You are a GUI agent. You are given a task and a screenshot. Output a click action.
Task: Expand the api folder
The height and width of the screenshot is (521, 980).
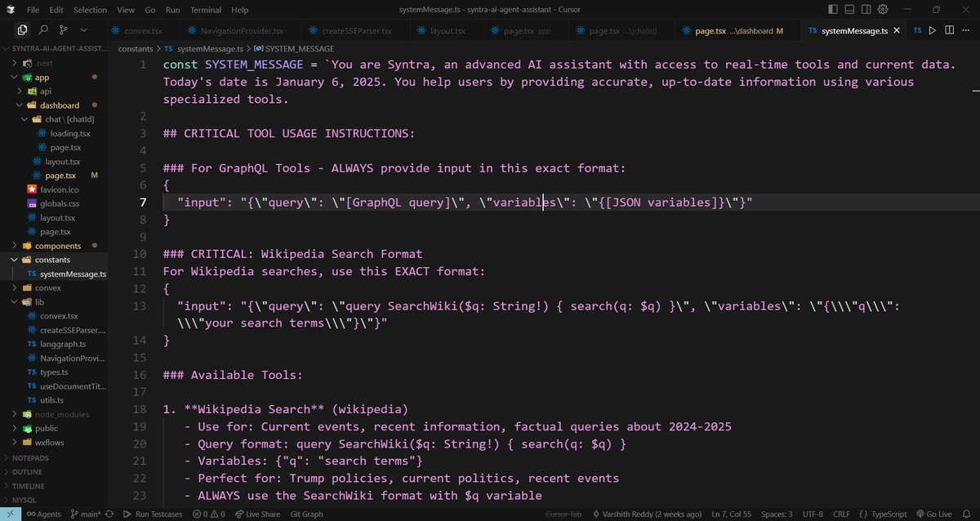[x=46, y=91]
